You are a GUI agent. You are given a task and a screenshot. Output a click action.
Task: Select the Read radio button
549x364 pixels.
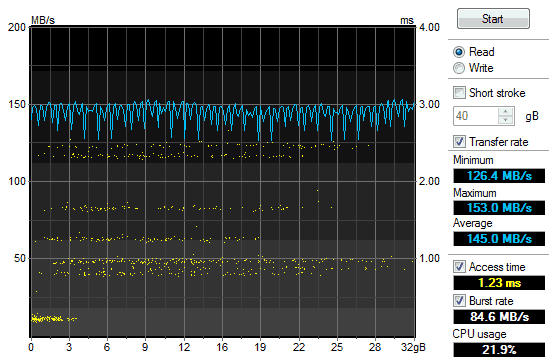[459, 52]
